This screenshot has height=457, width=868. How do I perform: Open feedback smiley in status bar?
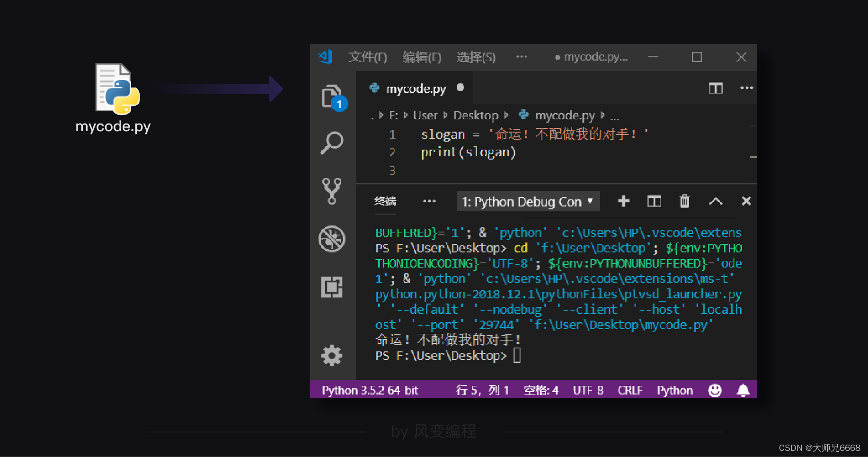[715, 390]
